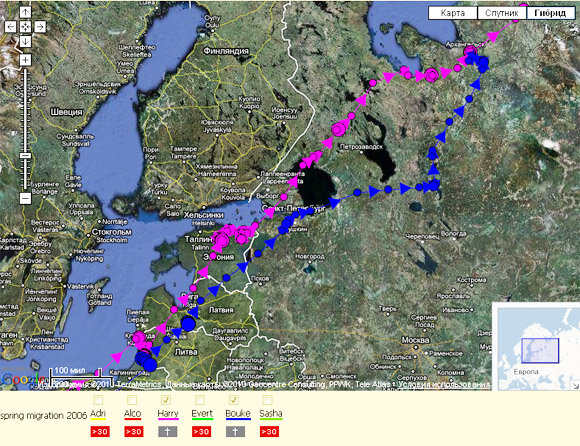Viewport: 580px width, 446px height.
Task: Pan the map right with arrow button
Action: 40,27
